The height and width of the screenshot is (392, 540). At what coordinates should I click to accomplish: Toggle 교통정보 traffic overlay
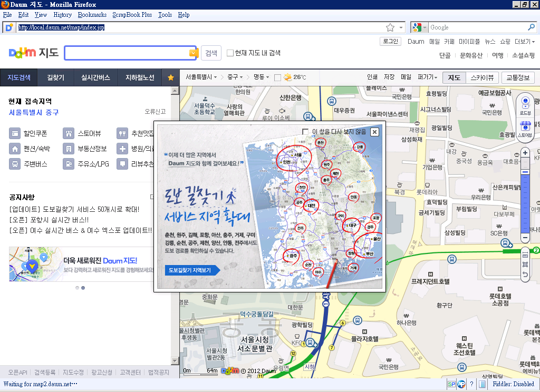[x=518, y=77]
